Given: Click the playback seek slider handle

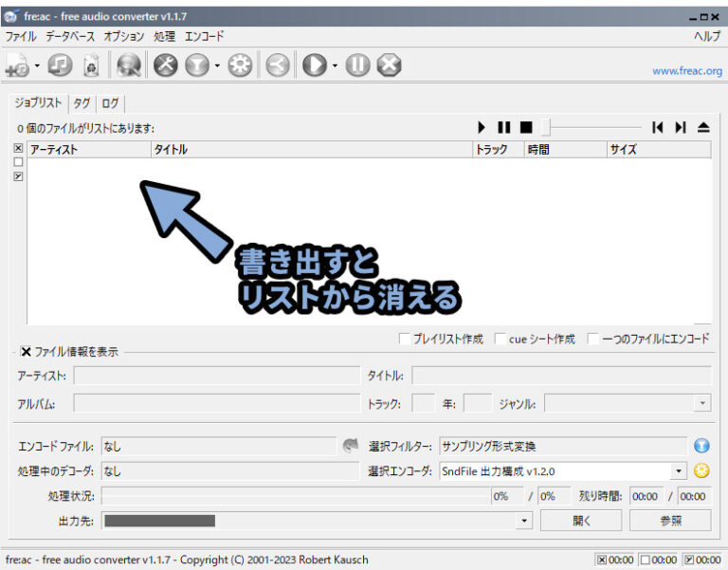Looking at the screenshot, I should tap(546, 126).
